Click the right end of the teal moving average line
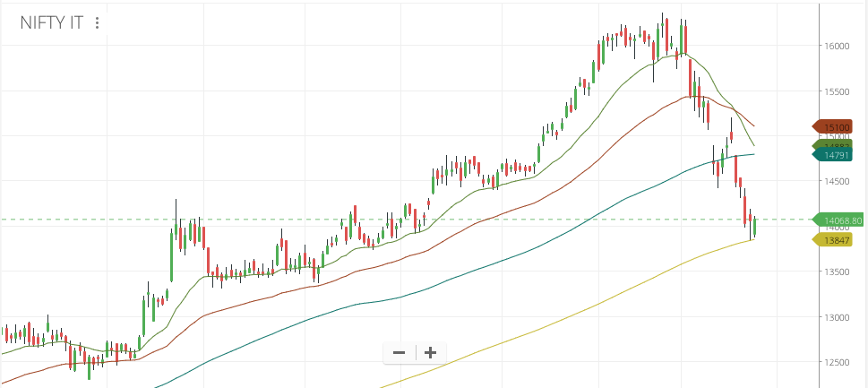Viewport: 868px width, 388px height. pyautogui.click(x=752, y=154)
